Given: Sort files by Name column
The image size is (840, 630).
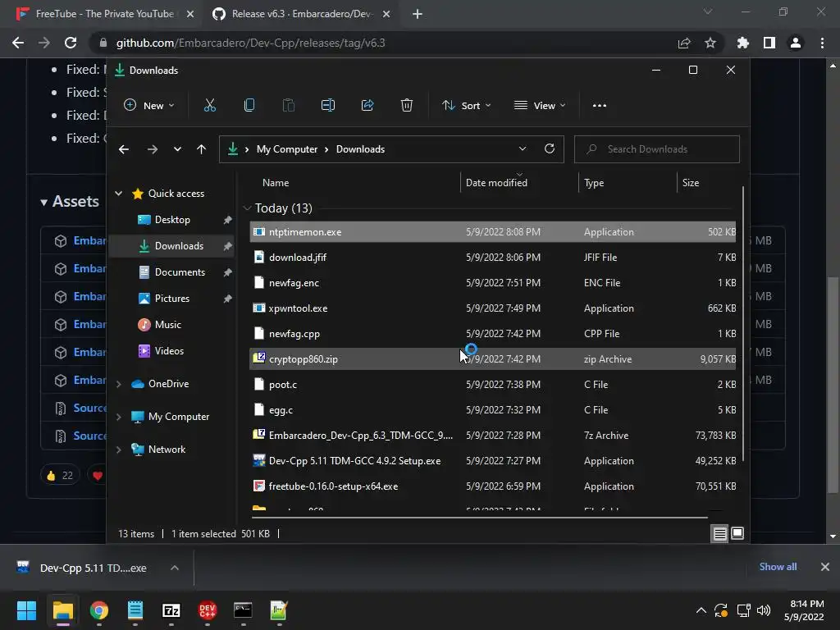Looking at the screenshot, I should [x=354, y=183].
